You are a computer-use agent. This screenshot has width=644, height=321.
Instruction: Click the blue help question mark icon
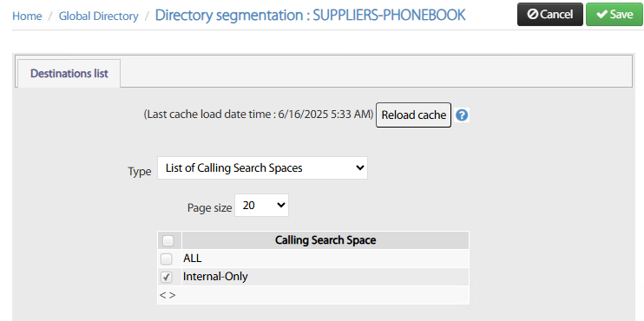(462, 115)
